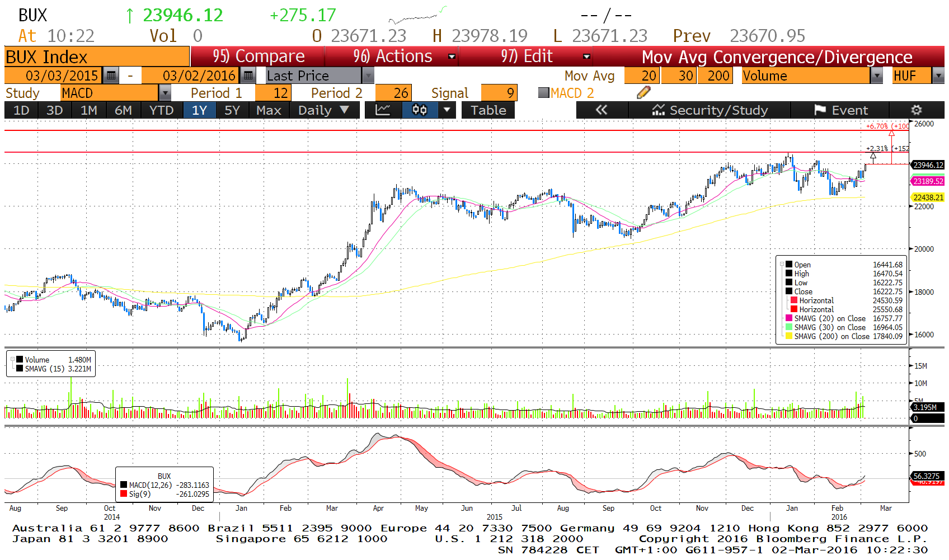Screen dimensions: 949x560
Task: Select the line chart type icon
Action: click(383, 110)
